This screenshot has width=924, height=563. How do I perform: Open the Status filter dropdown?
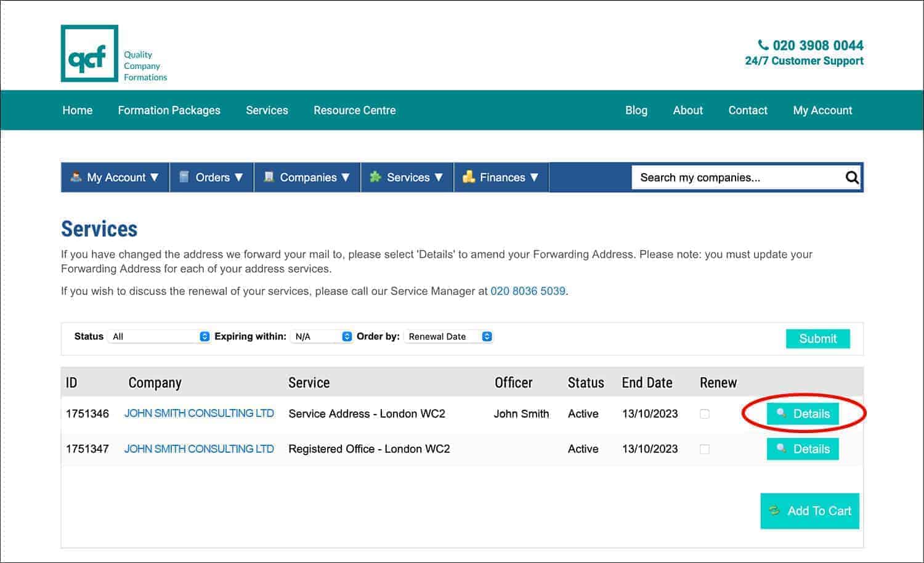tap(159, 336)
